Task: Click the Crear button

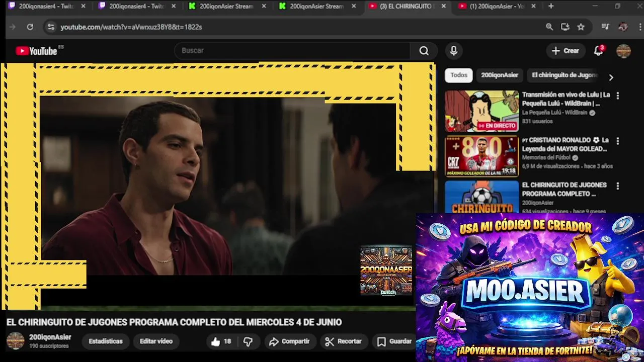Action: (x=566, y=51)
